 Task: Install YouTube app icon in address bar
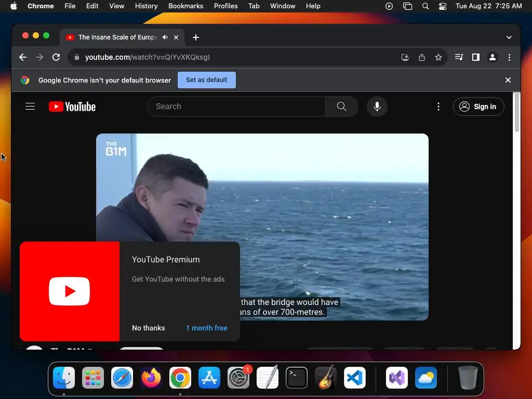click(x=405, y=57)
